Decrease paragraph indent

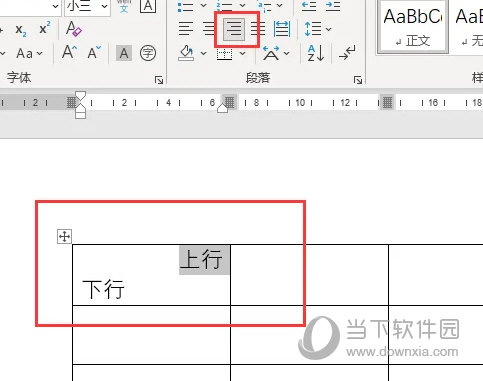pos(309,6)
